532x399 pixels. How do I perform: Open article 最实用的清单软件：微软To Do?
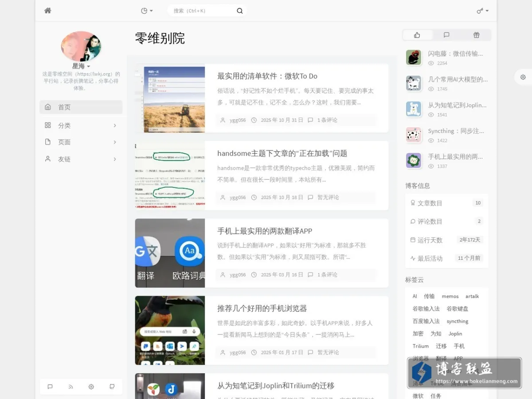coord(267,76)
